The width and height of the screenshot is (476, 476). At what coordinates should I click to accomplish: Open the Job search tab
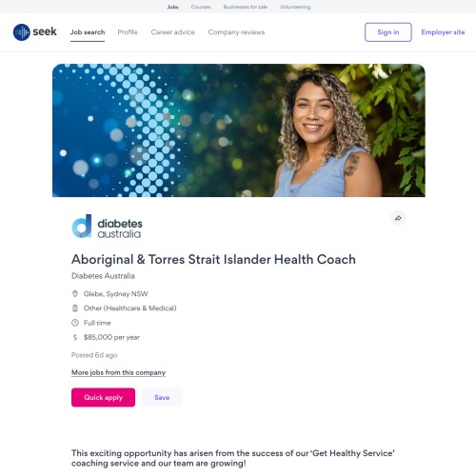click(88, 32)
